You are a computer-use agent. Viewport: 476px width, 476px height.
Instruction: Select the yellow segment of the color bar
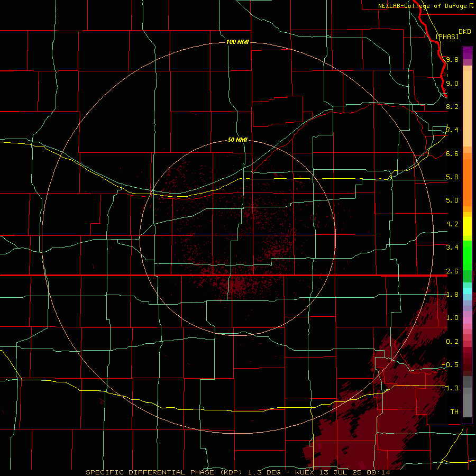[467, 226]
